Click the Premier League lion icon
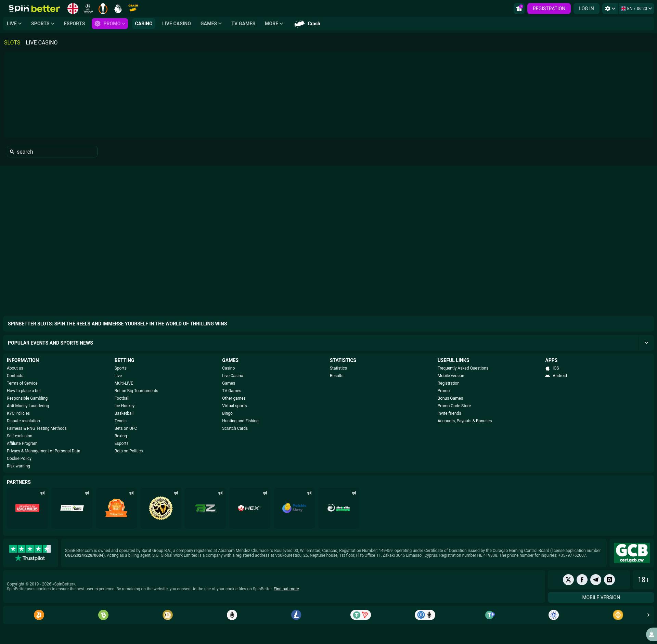 (x=118, y=8)
